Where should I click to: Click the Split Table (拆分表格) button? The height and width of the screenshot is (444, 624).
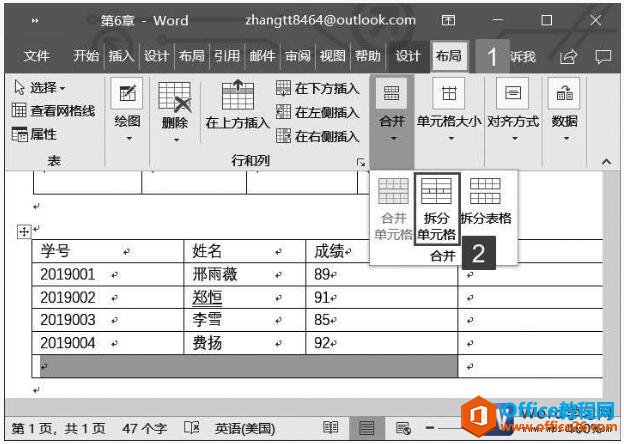pos(486,202)
